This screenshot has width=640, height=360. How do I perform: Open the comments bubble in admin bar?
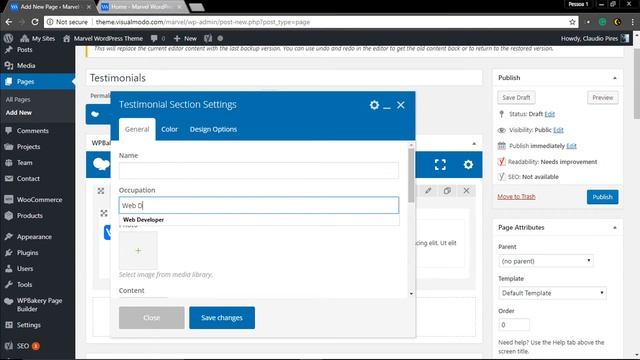tap(158, 38)
